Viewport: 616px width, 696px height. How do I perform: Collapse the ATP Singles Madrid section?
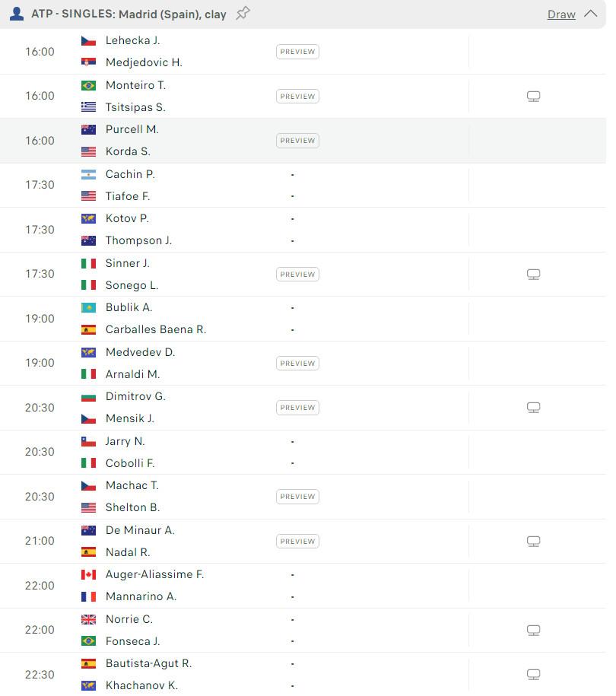[x=590, y=14]
